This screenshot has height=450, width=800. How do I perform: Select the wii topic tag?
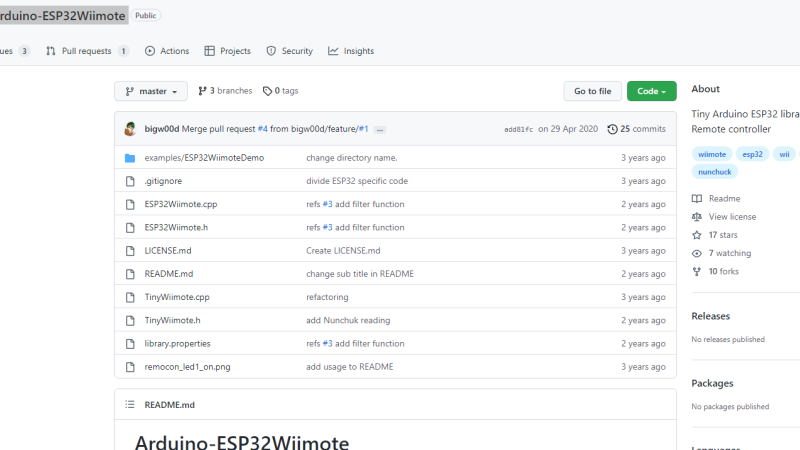tap(784, 154)
